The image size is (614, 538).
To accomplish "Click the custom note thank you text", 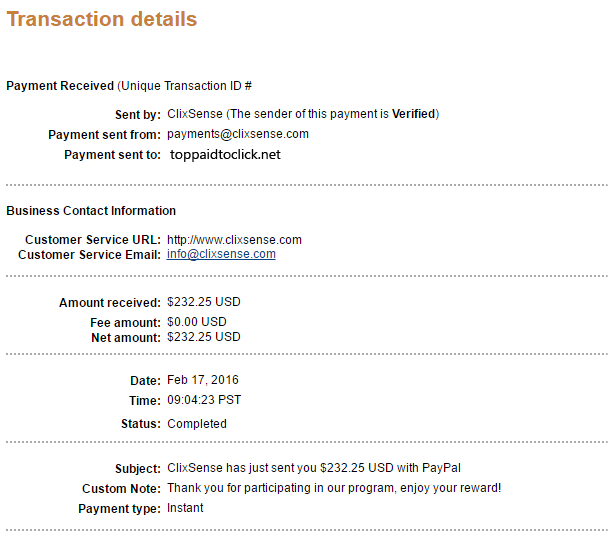I will [334, 488].
